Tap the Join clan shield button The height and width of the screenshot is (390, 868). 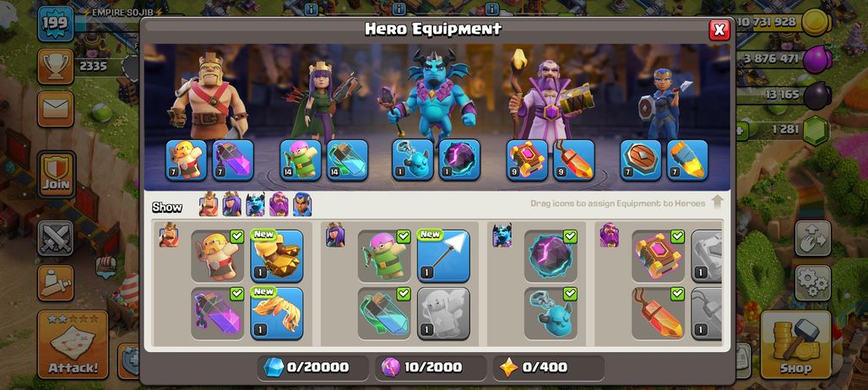click(56, 174)
